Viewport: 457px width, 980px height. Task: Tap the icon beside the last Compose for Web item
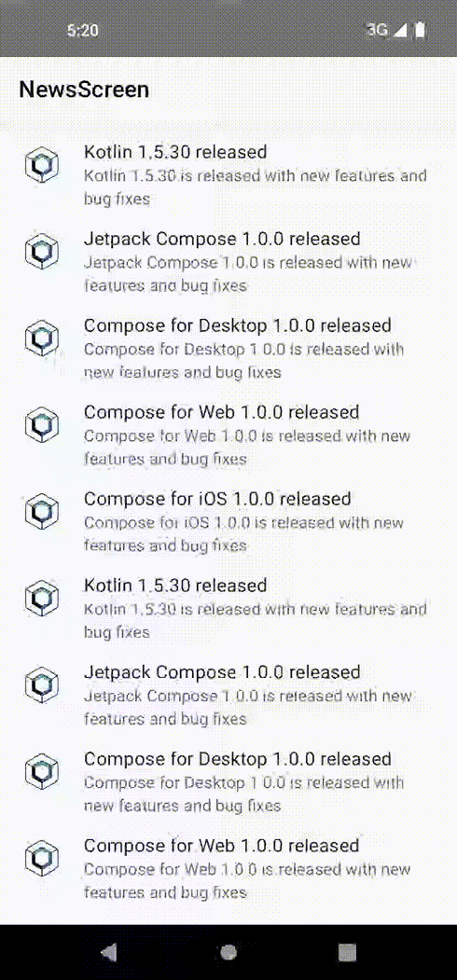tap(42, 858)
